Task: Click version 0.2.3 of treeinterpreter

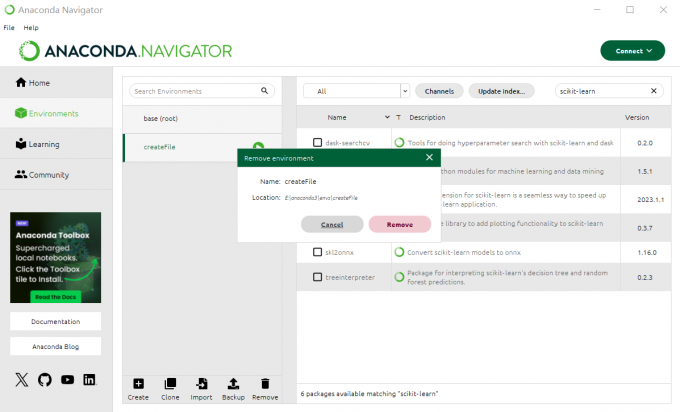Action: (645, 277)
